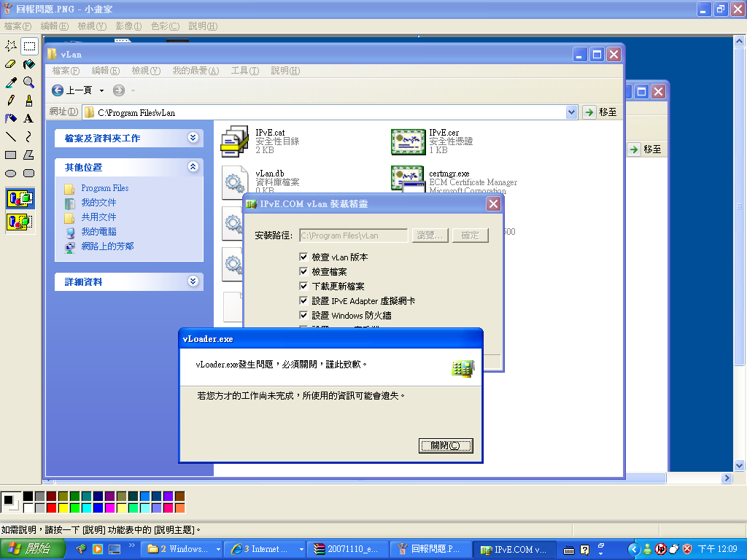This screenshot has width=747, height=560.
Task: Open the 色彩 menu in Paint
Action: (x=165, y=26)
